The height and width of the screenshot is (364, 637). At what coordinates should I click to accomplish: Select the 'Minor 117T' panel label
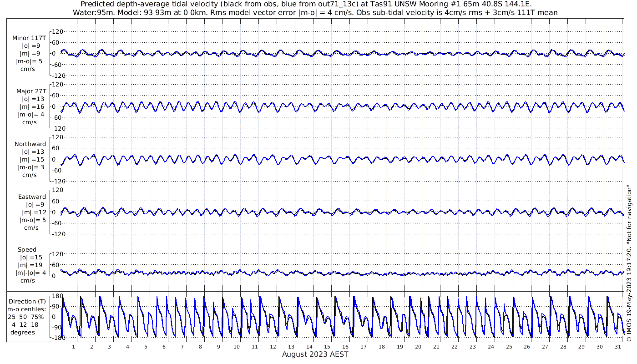pyautogui.click(x=29, y=38)
